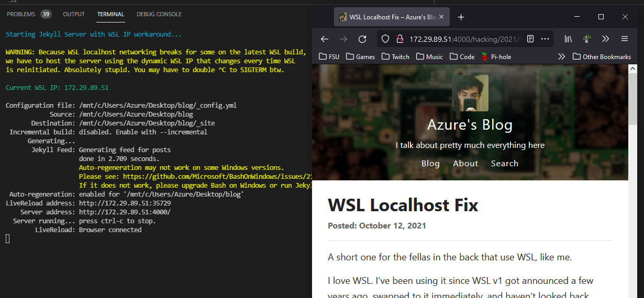Click the WSL Localhost Fix article heading
This screenshot has height=298, width=644.
tap(403, 204)
